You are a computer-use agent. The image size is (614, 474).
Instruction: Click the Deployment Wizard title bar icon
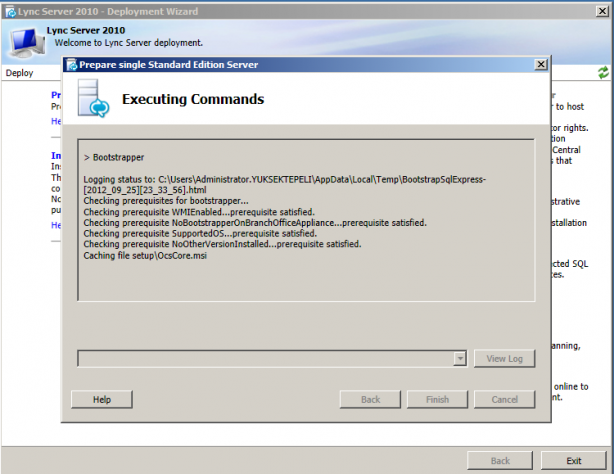tap(11, 12)
